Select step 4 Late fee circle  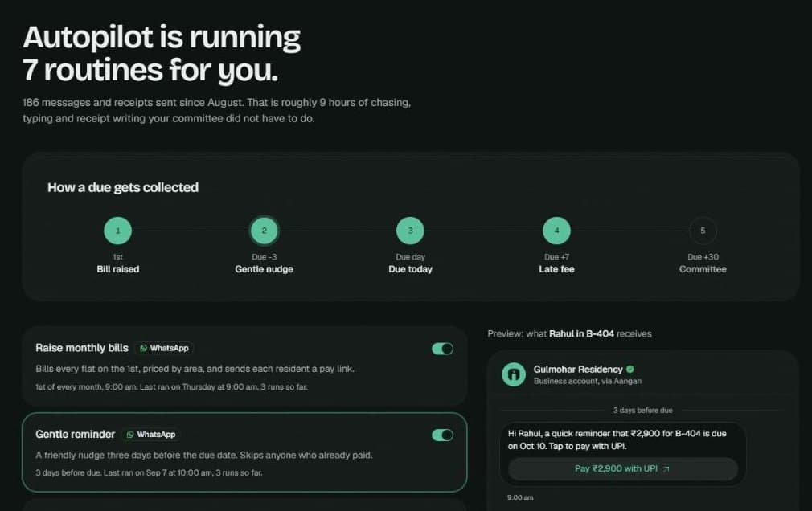[556, 231]
